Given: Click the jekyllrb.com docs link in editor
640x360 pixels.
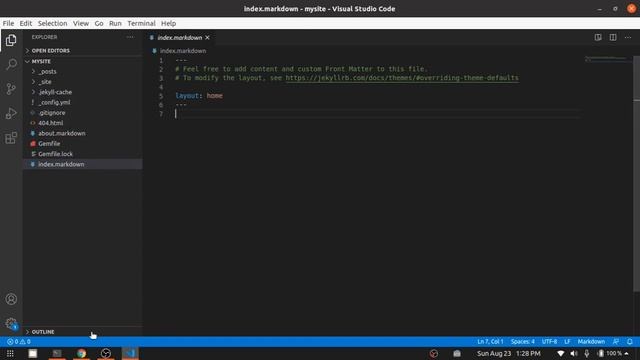Looking at the screenshot, I should point(402,78).
